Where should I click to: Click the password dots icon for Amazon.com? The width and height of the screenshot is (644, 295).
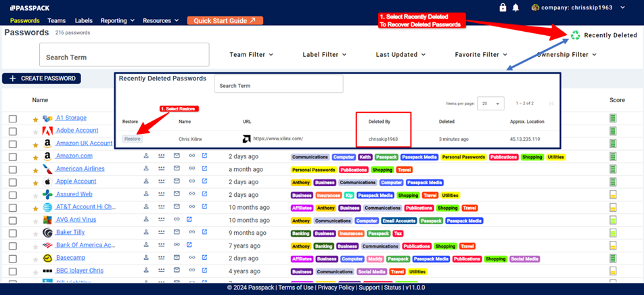(161, 156)
